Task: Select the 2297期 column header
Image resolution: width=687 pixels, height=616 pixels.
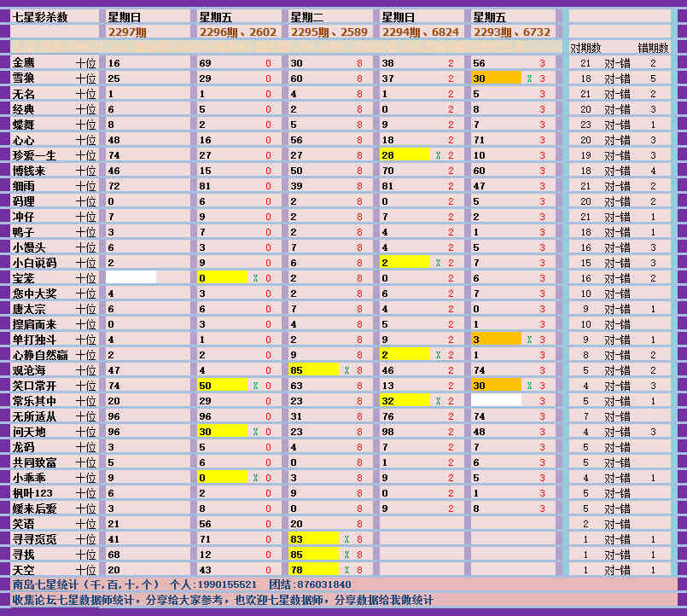Action: 127,32
